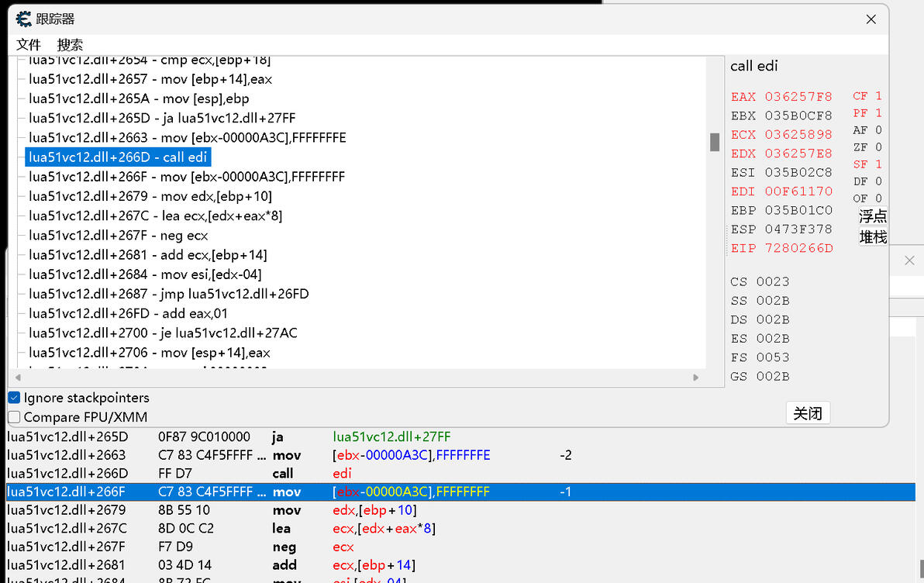Screen dimensions: 924x583
Task: Open the 堆栈 stack view
Action: click(873, 237)
